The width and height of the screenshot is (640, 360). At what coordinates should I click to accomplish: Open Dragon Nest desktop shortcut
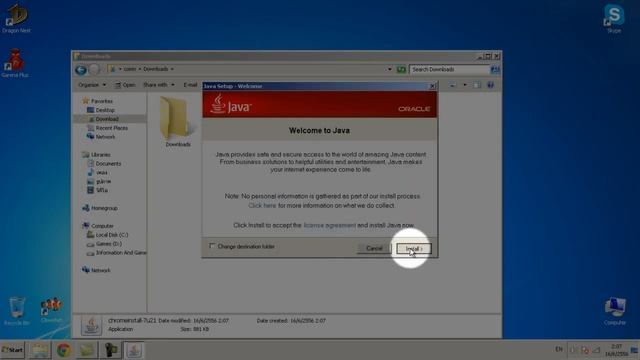(x=16, y=18)
